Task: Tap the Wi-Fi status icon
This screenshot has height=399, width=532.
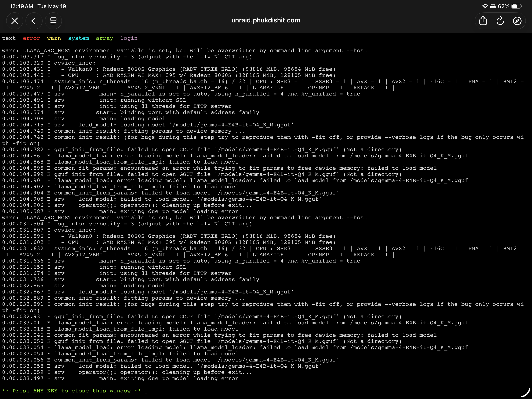Action: tap(485, 6)
